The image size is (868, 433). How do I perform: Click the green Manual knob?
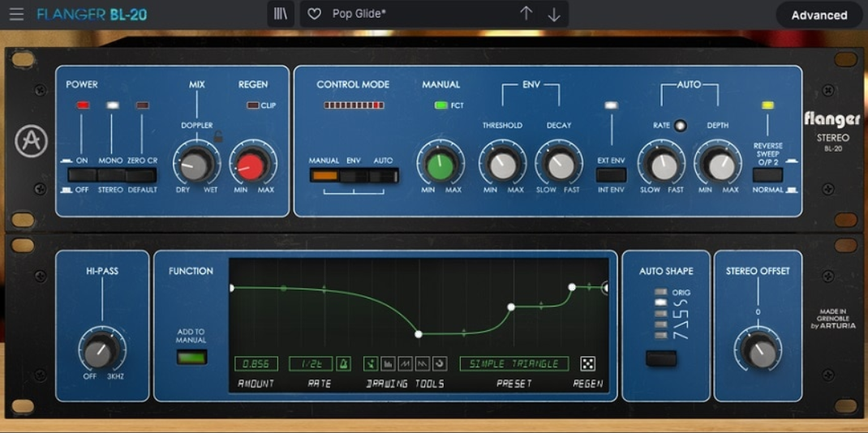tap(440, 165)
